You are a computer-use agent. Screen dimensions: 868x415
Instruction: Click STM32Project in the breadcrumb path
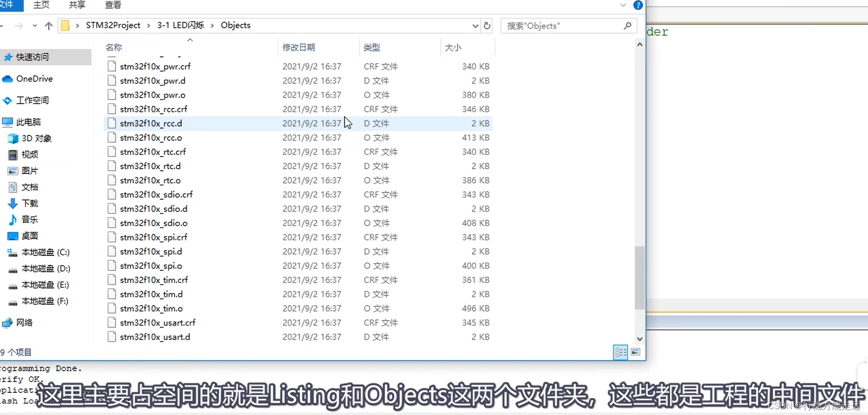coord(113,25)
